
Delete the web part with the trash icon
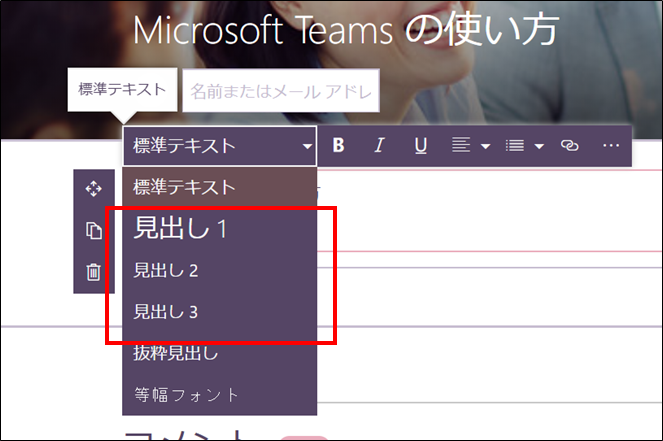[94, 272]
